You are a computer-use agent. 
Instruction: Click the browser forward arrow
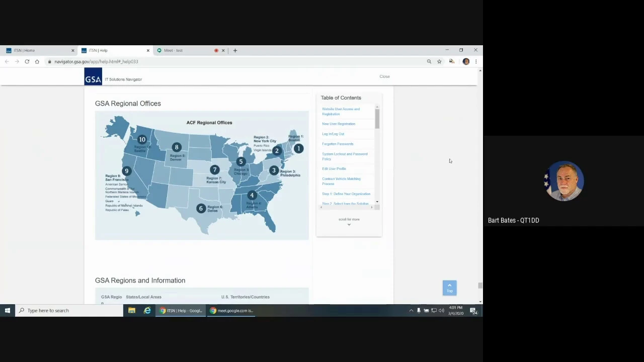[x=17, y=61]
